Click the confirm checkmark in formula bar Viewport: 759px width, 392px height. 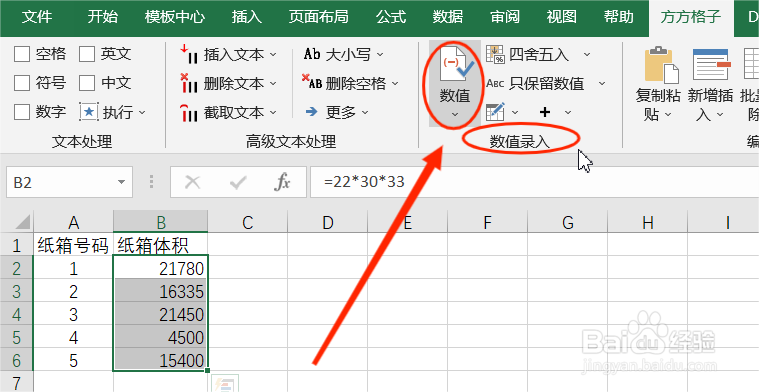238,182
